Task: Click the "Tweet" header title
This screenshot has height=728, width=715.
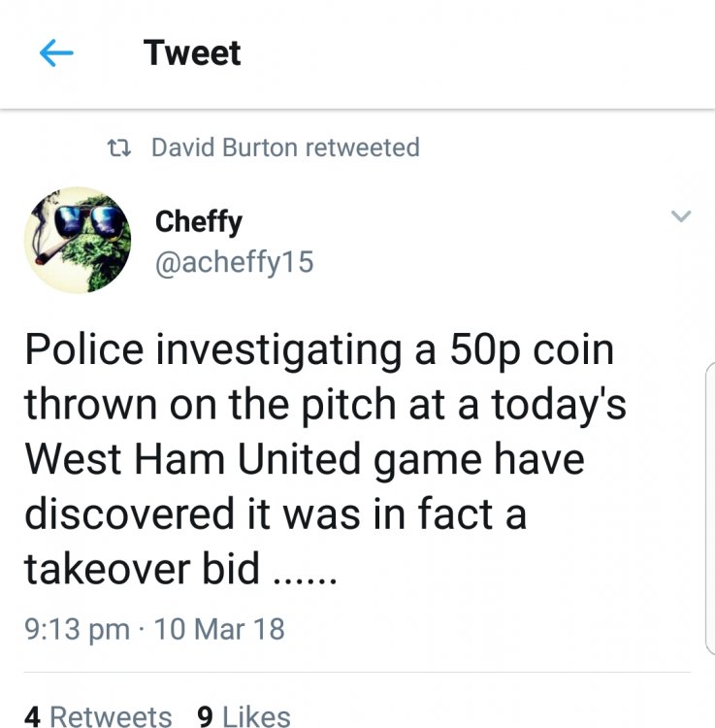Action: (x=192, y=53)
